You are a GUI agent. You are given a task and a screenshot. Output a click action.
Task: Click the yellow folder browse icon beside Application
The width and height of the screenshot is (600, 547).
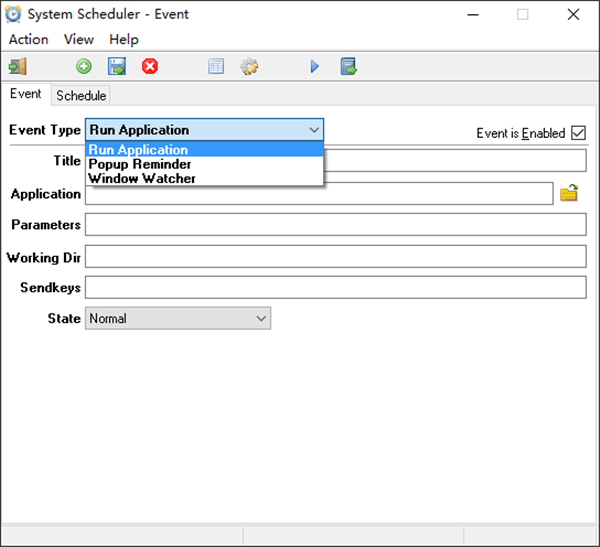569,193
